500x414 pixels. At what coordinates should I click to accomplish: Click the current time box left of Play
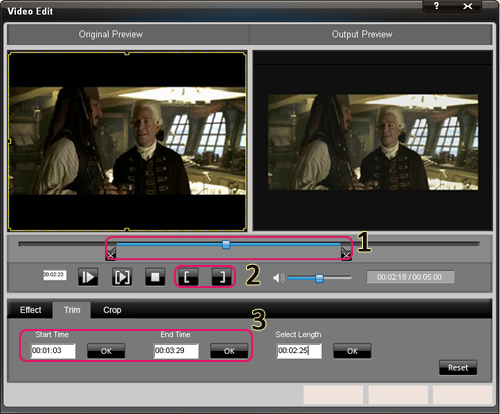(54, 275)
